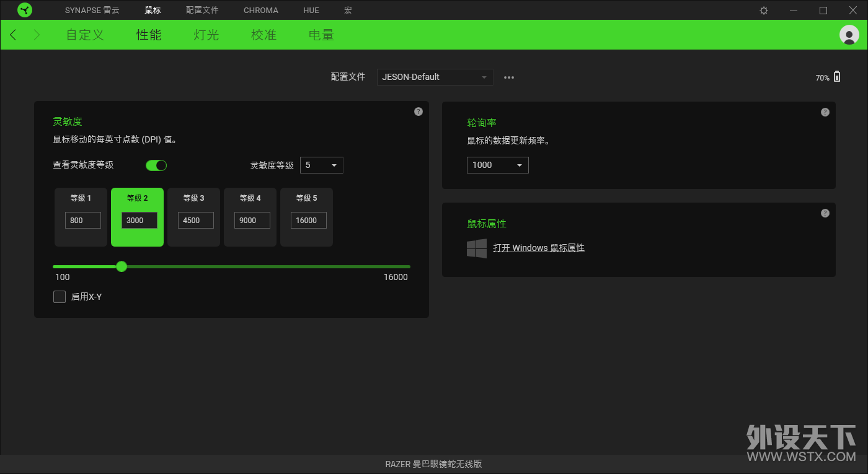Open the 打开 Windows 鼠标属性 link

(539, 248)
